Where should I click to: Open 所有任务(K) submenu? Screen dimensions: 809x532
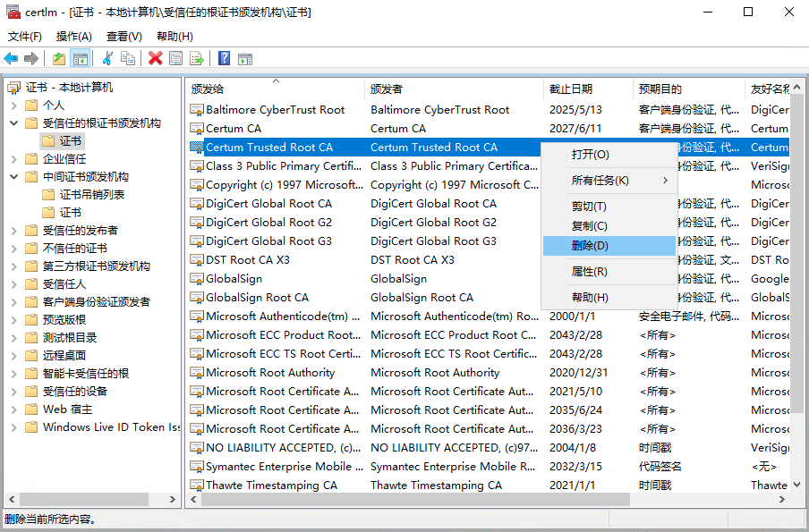[600, 181]
